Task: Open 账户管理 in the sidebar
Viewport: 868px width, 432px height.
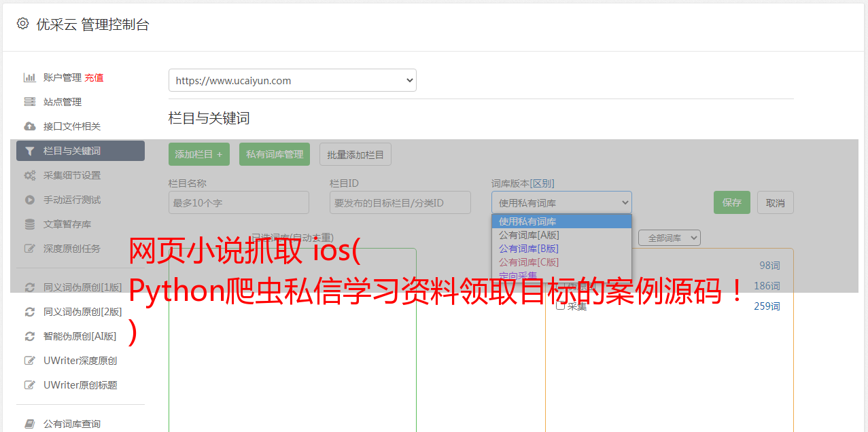Action: pos(63,77)
